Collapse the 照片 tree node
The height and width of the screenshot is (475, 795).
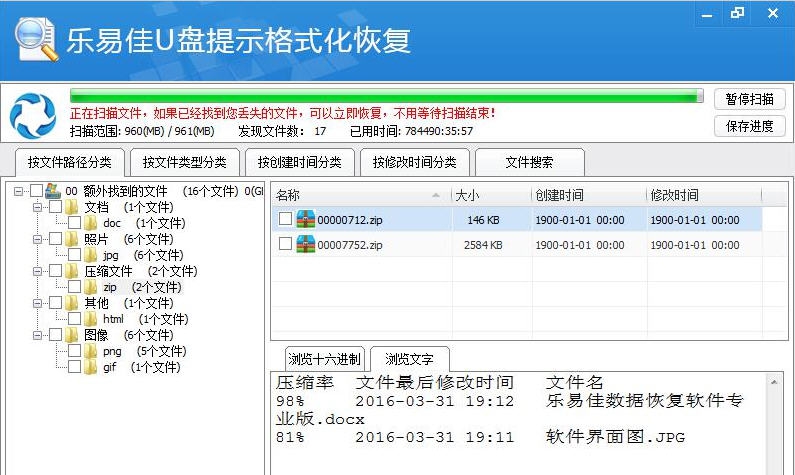pyautogui.click(x=38, y=239)
